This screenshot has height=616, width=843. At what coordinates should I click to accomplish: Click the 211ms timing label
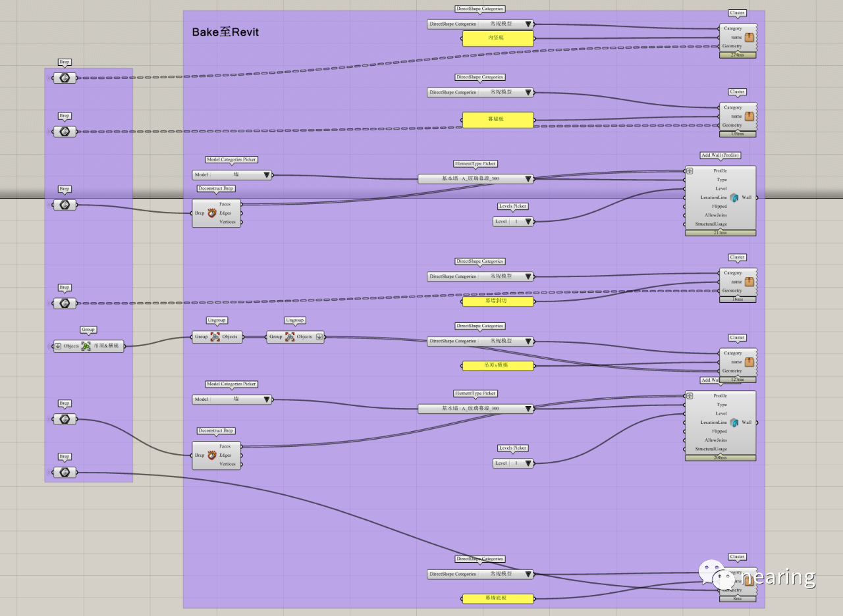[721, 233]
